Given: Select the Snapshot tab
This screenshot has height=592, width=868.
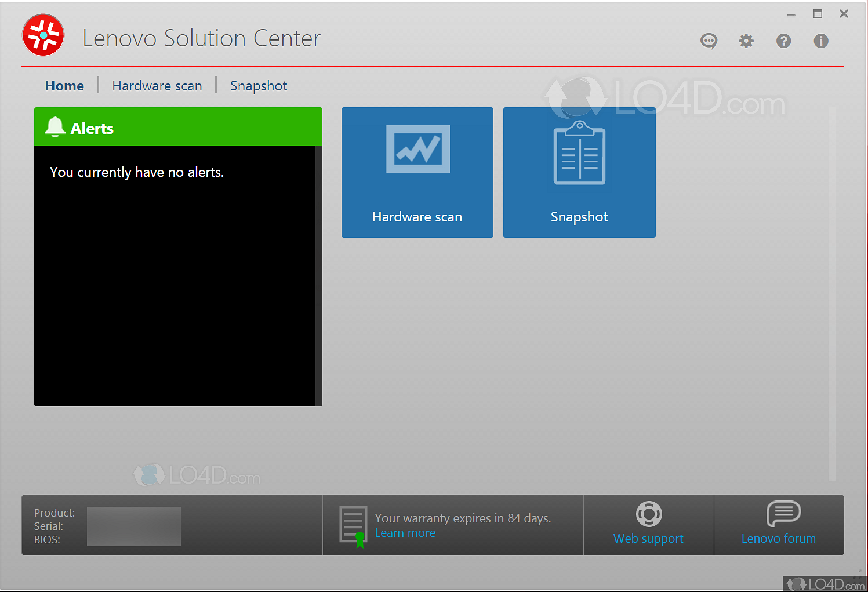Looking at the screenshot, I should (259, 86).
